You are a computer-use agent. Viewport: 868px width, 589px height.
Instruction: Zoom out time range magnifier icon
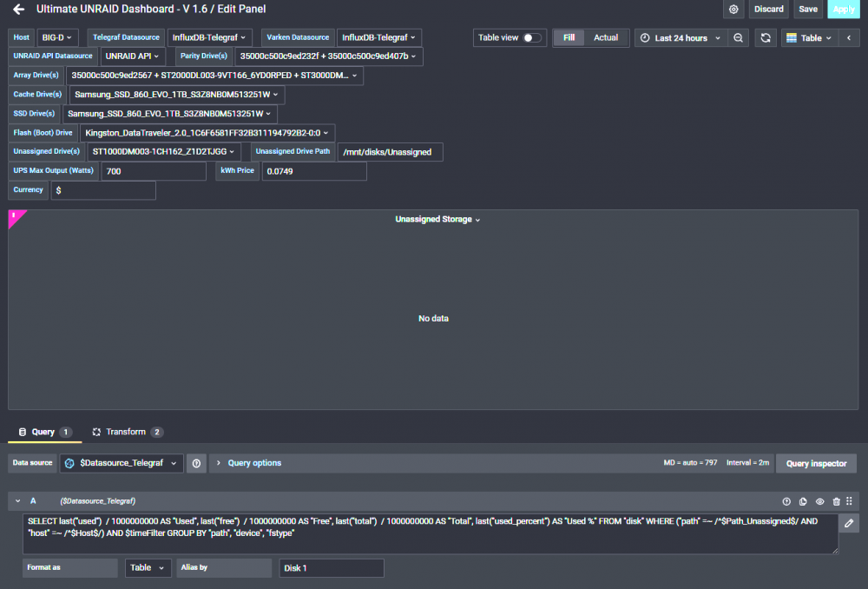pyautogui.click(x=738, y=37)
